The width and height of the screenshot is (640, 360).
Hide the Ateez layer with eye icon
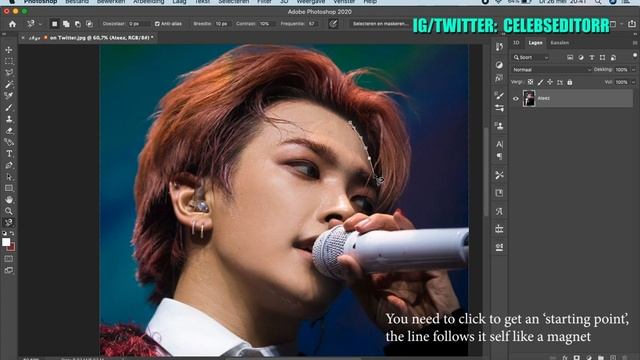click(x=516, y=98)
